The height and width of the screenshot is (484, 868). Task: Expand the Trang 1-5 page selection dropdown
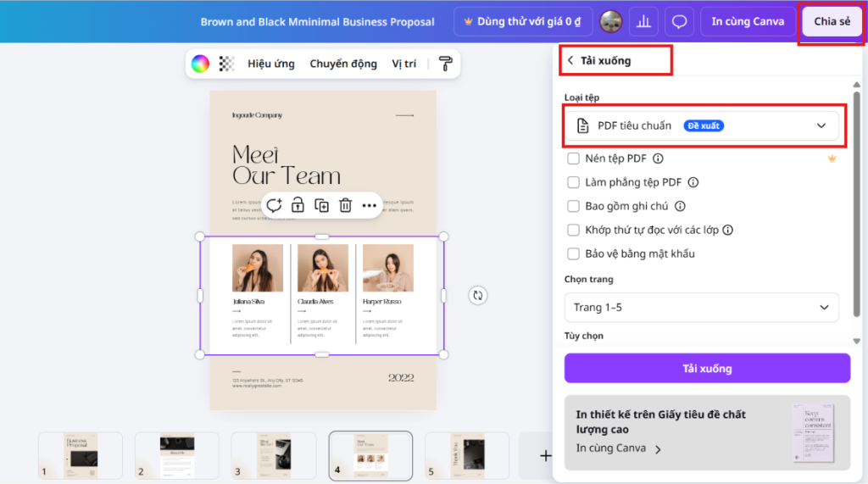click(701, 308)
